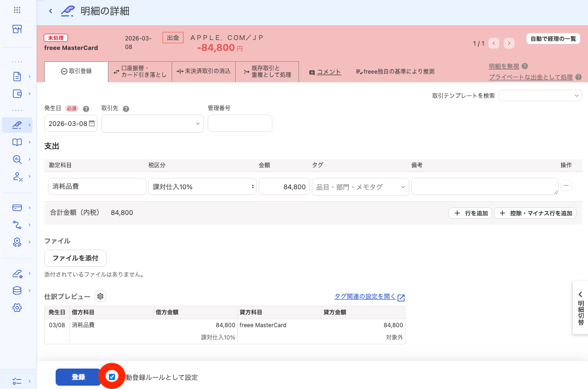
Task: Show help beside プライベートな出金として処理
Action: click(x=578, y=77)
